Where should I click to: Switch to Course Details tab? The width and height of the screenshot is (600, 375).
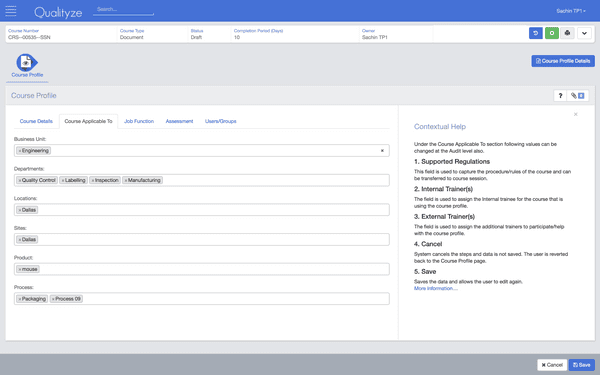point(36,121)
